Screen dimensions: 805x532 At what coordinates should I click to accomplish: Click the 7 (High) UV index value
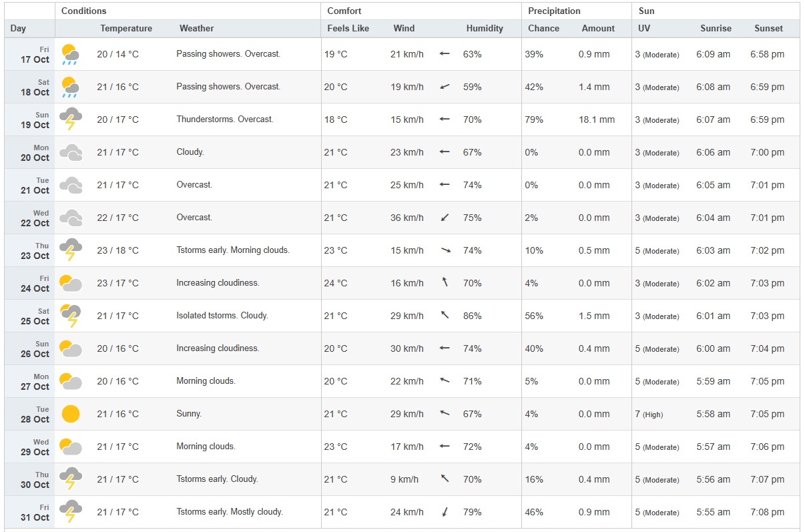click(649, 415)
